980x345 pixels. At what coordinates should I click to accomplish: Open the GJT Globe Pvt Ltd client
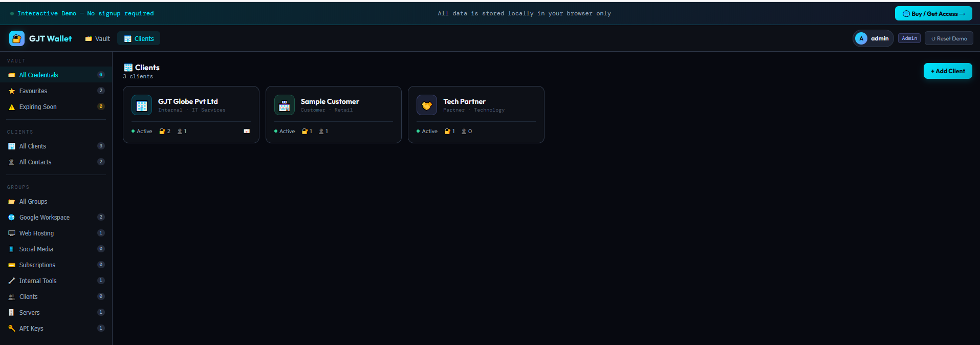click(x=191, y=115)
